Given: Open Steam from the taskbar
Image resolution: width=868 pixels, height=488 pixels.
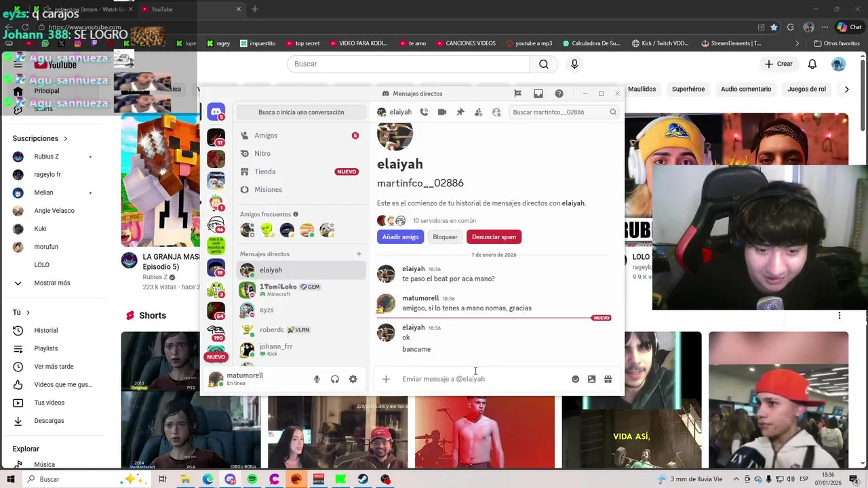Looking at the screenshot, I should click(x=363, y=479).
